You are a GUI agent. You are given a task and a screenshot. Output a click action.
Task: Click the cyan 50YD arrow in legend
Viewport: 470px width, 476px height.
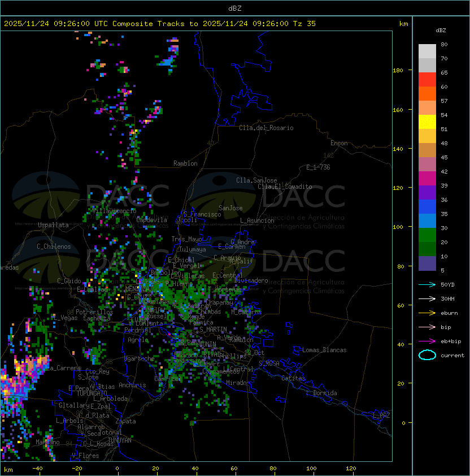point(427,284)
